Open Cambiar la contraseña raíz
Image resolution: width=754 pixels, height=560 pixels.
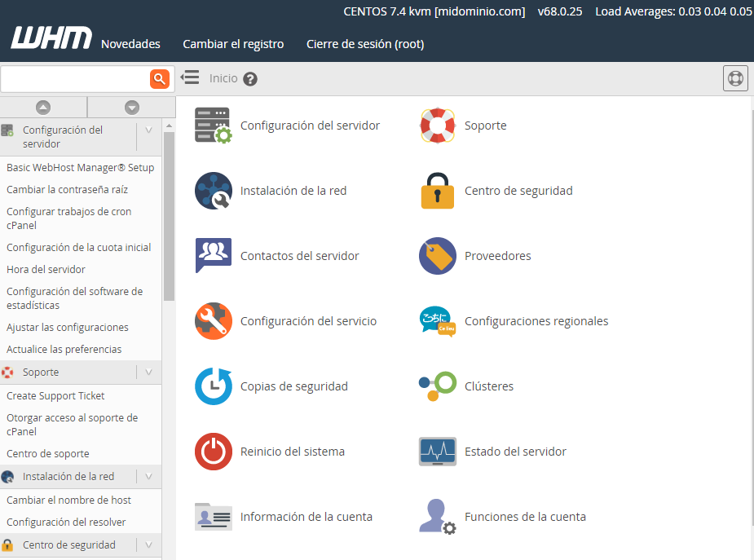click(68, 190)
